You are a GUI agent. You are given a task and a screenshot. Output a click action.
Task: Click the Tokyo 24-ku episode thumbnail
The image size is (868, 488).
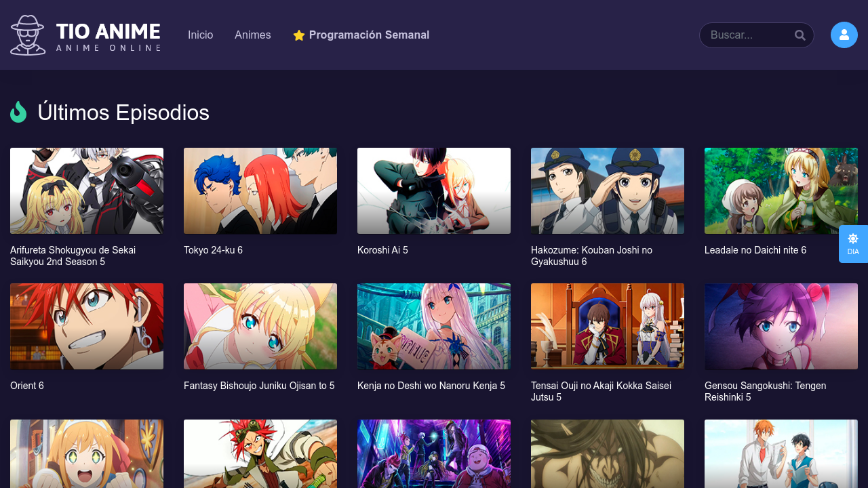tap(260, 191)
